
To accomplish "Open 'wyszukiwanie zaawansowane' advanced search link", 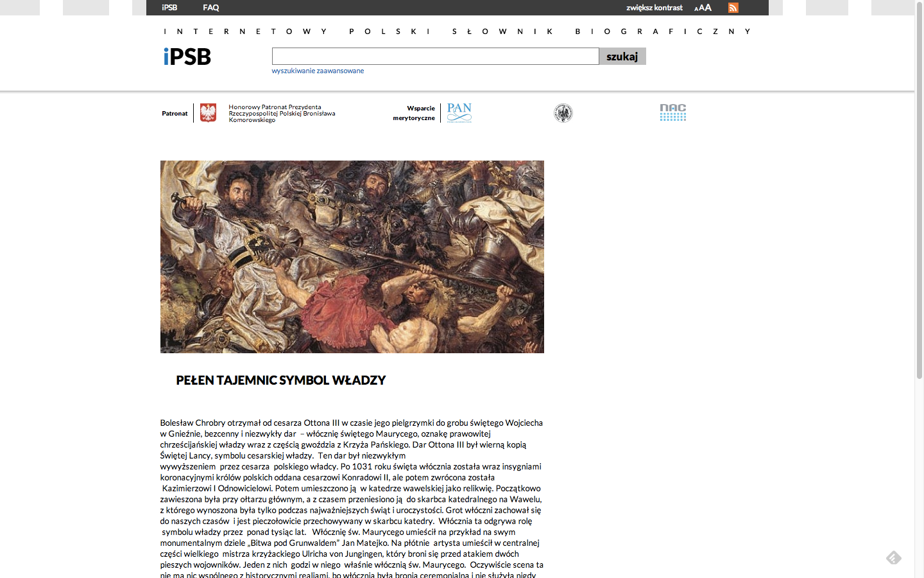I will click(x=318, y=71).
